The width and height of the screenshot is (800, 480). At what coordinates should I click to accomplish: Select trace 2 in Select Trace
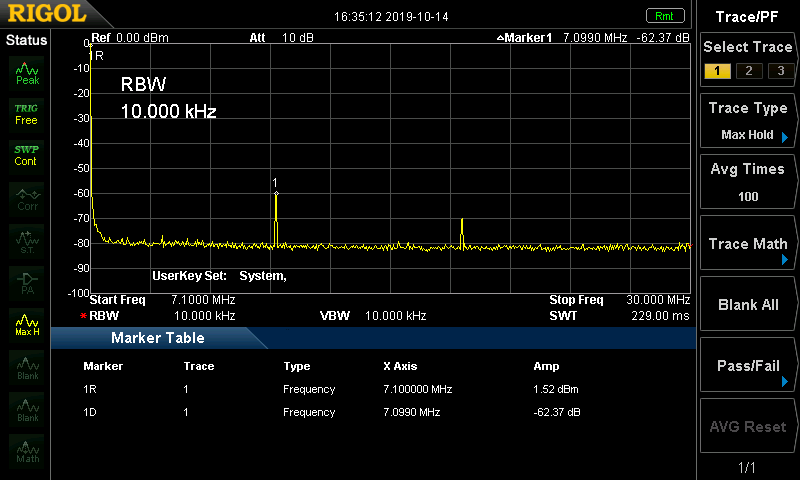[x=747, y=70]
